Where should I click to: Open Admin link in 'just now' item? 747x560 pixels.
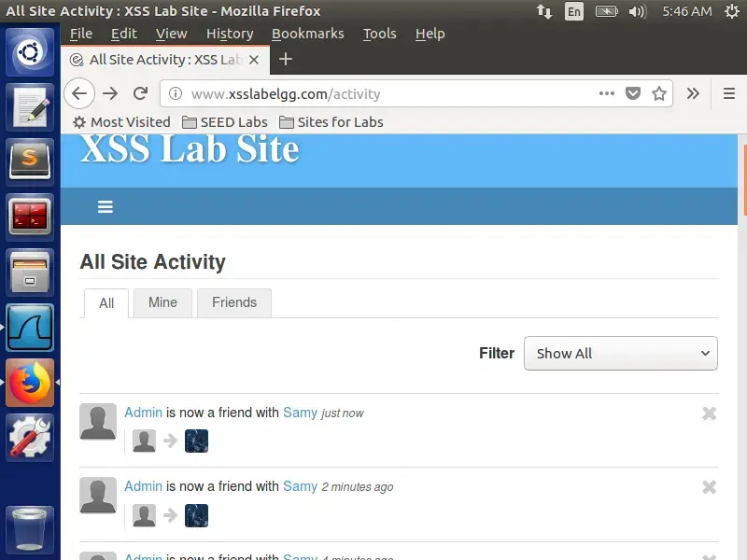(144, 413)
